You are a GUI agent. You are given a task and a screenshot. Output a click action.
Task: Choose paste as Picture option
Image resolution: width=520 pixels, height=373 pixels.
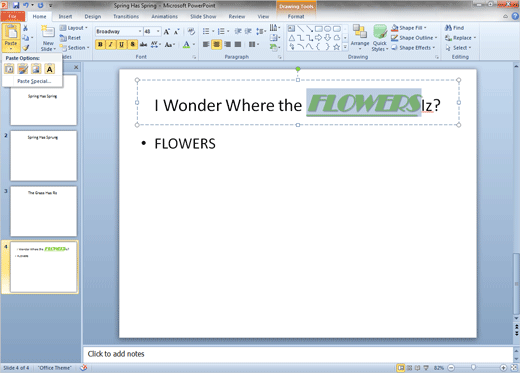36,69
